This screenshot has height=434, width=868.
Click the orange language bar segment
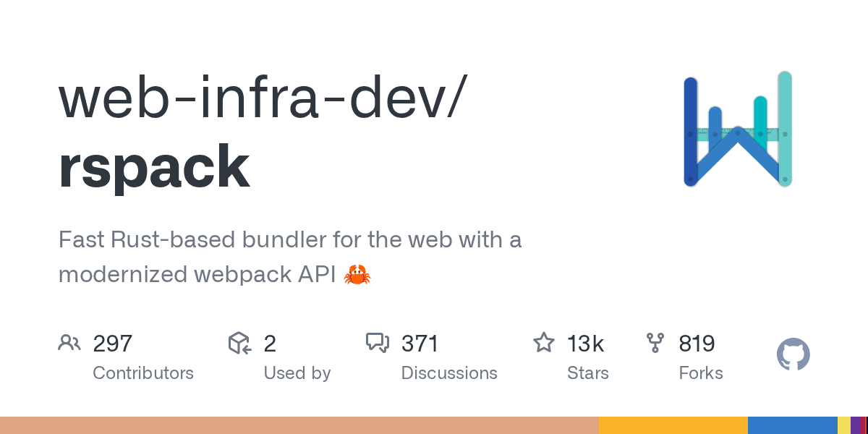[x=673, y=425]
